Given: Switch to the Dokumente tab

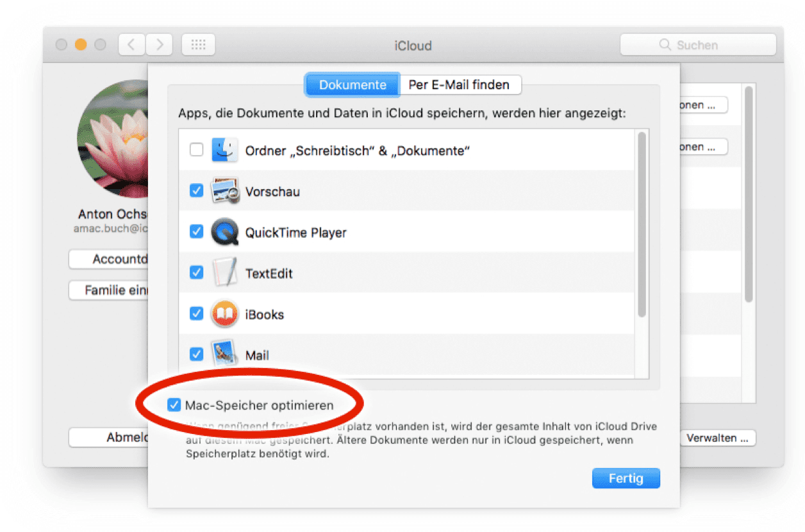Looking at the screenshot, I should [x=353, y=85].
